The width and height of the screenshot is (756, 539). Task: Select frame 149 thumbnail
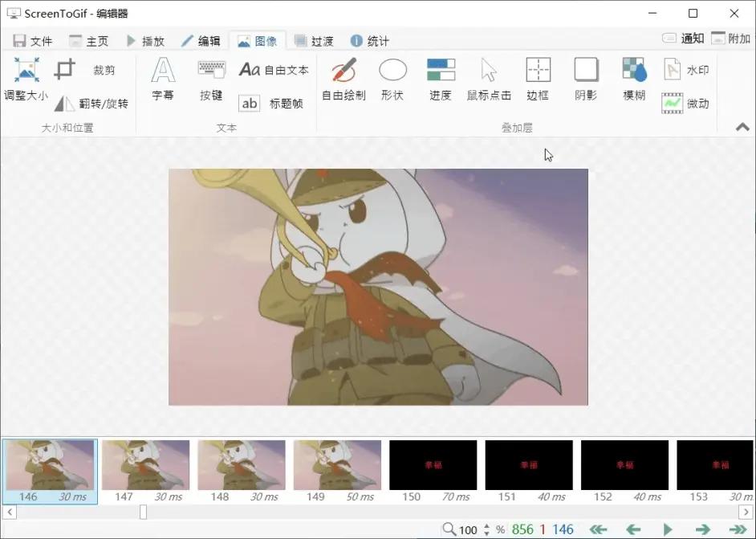[338, 472]
